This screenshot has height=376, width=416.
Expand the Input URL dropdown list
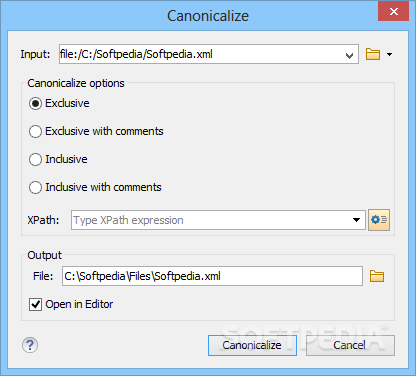point(349,55)
